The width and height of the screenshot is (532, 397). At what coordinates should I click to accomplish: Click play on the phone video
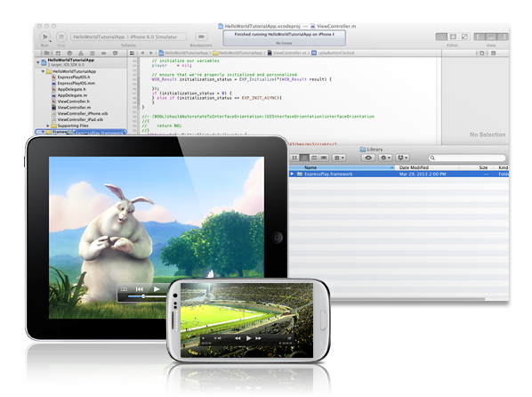coord(248,338)
